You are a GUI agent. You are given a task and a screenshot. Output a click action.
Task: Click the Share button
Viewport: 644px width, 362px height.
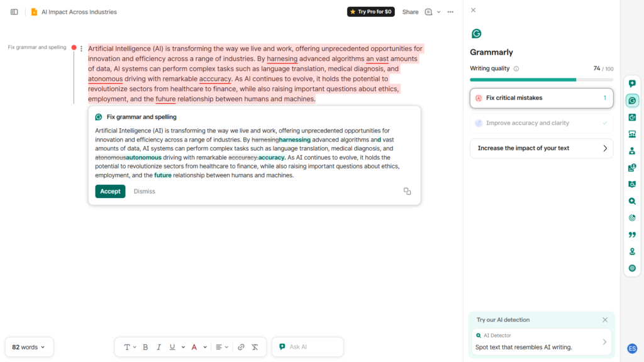tap(410, 12)
